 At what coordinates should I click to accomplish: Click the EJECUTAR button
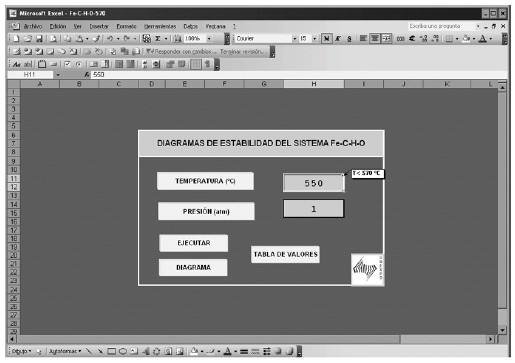click(194, 243)
